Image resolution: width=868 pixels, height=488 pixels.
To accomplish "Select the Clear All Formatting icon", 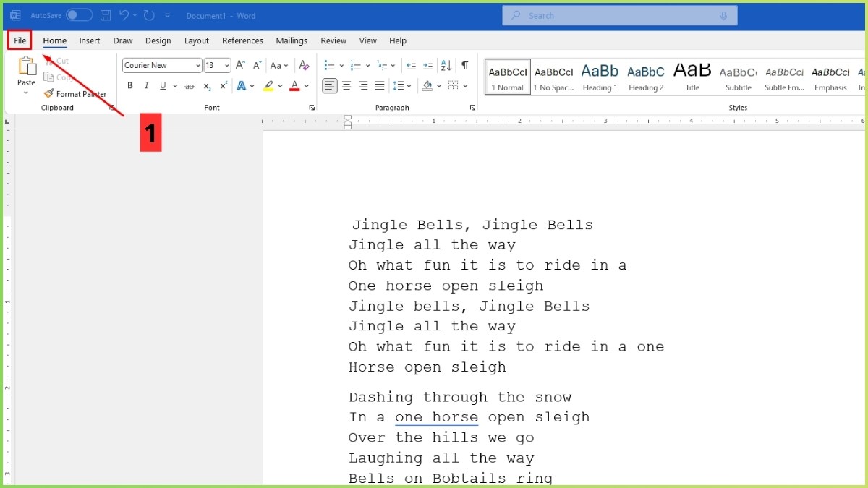I will 304,64.
